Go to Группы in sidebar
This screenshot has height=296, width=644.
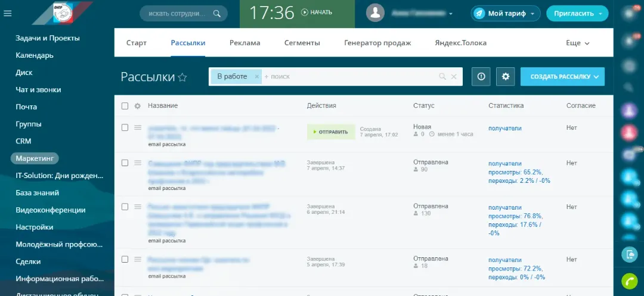coord(29,124)
